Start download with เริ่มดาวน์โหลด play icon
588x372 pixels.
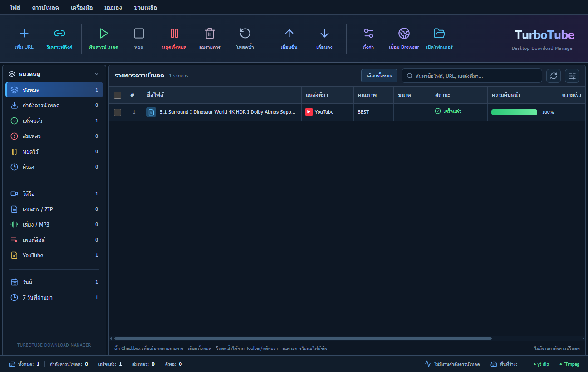(x=103, y=33)
